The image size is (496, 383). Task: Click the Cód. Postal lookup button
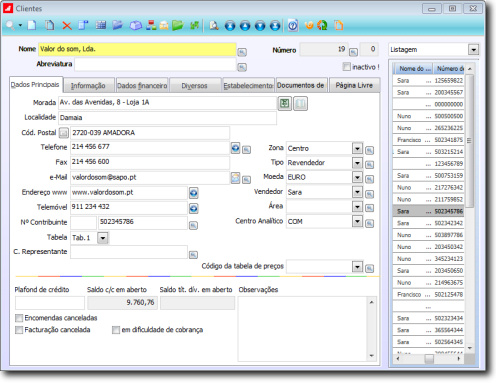(x=64, y=133)
